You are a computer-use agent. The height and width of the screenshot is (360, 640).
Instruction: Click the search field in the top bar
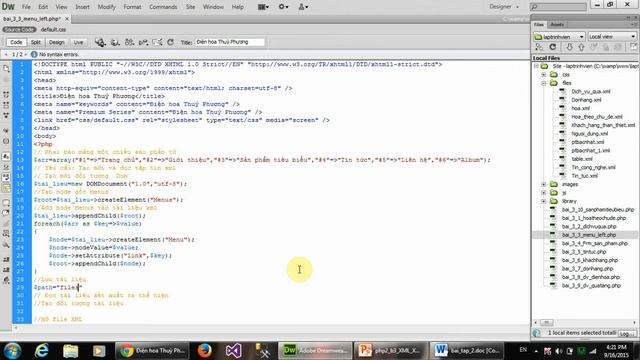(x=558, y=7)
